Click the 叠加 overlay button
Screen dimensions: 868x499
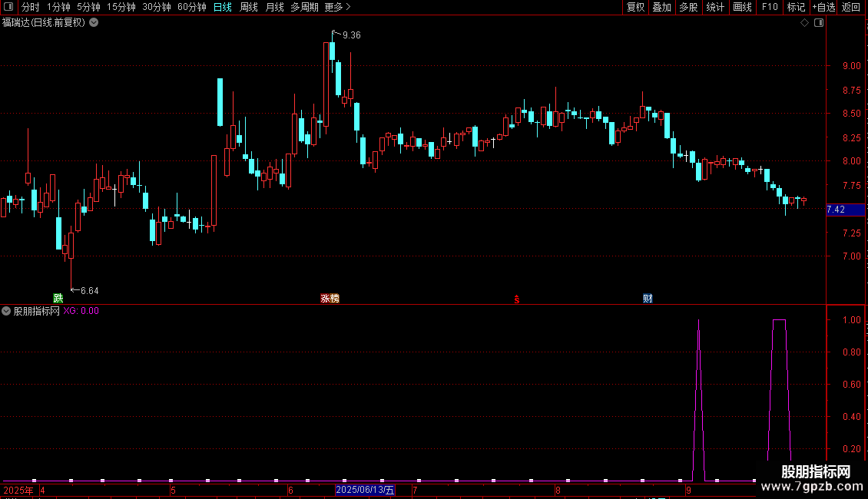pyautogui.click(x=661, y=7)
